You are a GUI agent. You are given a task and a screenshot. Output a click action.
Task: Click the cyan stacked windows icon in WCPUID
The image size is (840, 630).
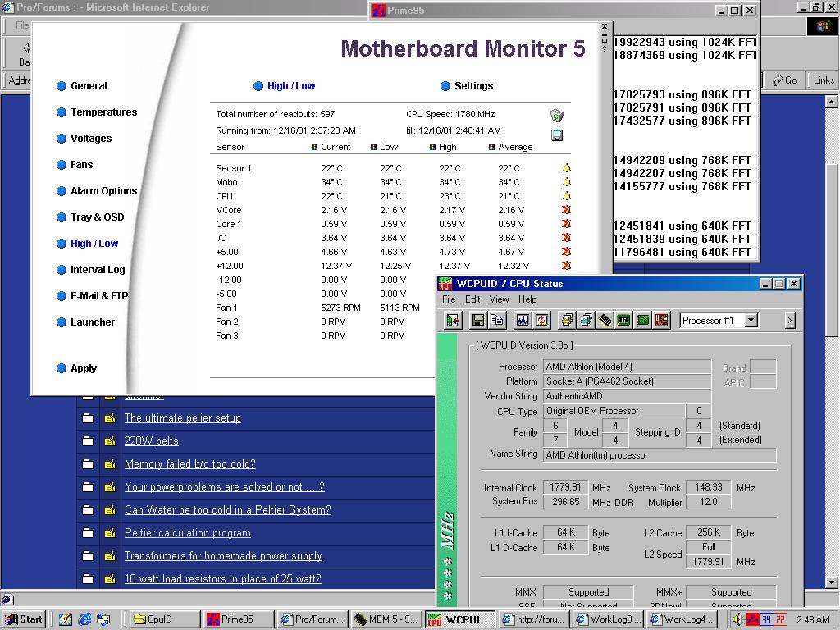(586, 321)
